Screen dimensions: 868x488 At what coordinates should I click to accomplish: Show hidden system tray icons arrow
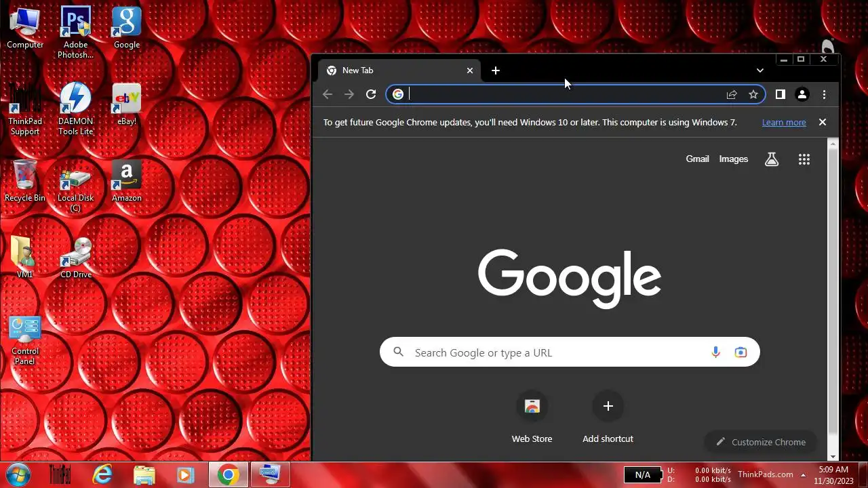click(x=803, y=474)
